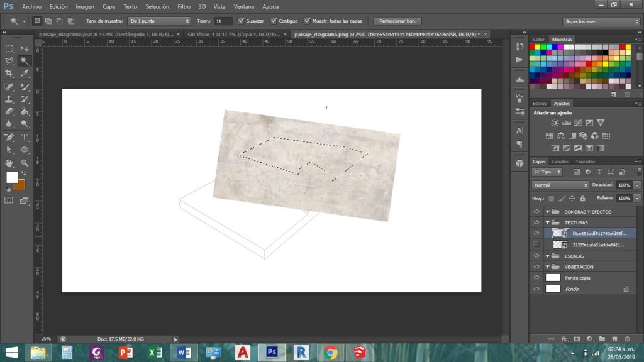Click the background color swatch
The width and height of the screenshot is (644, 362).
[21, 187]
